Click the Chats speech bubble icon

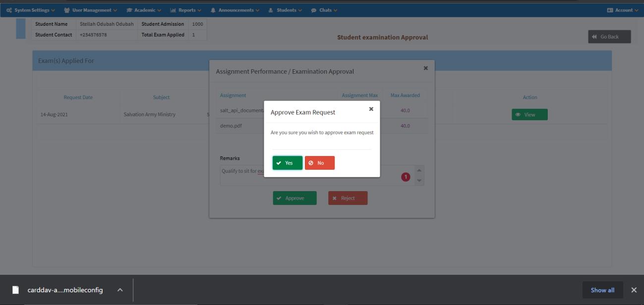(x=314, y=10)
